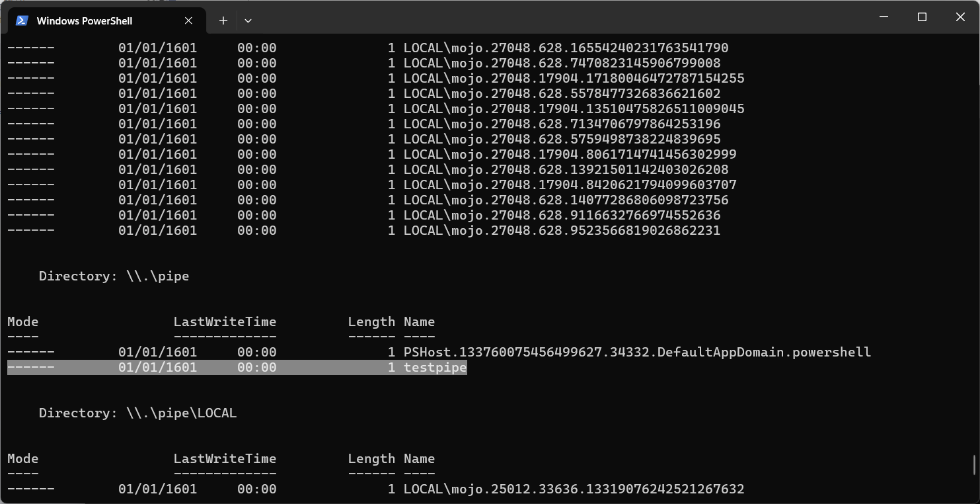Click the Name column header above PSHost
This screenshot has height=504, width=980.
[x=419, y=321]
